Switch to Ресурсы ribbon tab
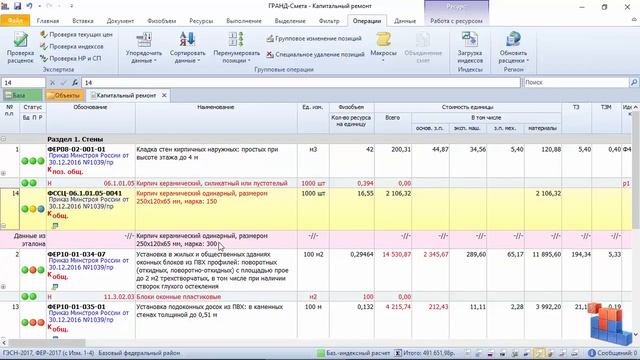 [201, 21]
